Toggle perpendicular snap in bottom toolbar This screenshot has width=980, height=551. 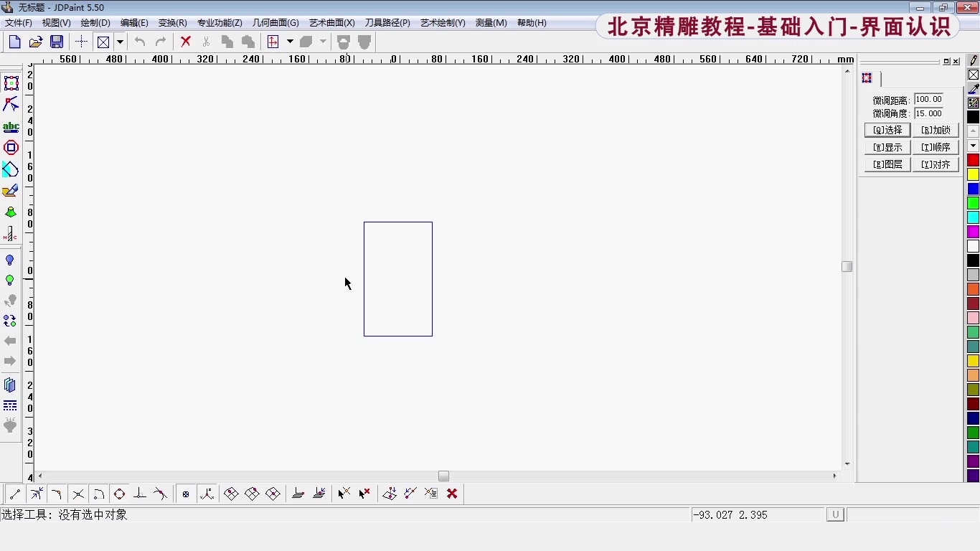[x=140, y=494]
